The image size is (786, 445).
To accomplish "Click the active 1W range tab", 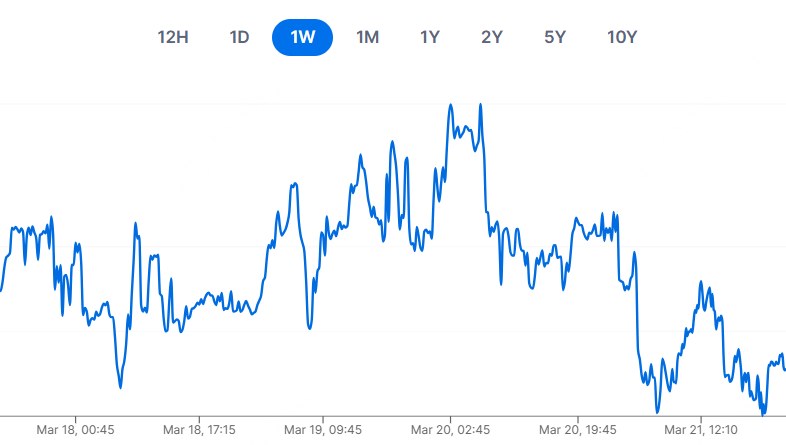I will (302, 38).
